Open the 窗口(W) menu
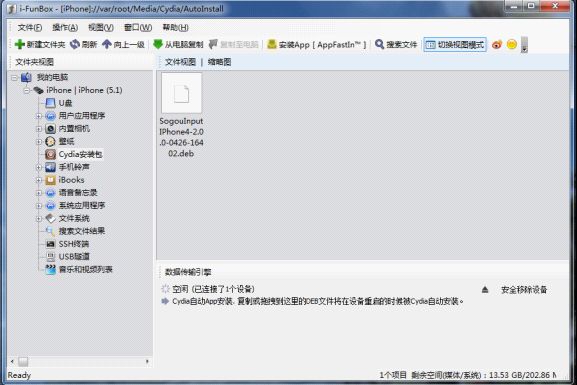 (x=138, y=28)
